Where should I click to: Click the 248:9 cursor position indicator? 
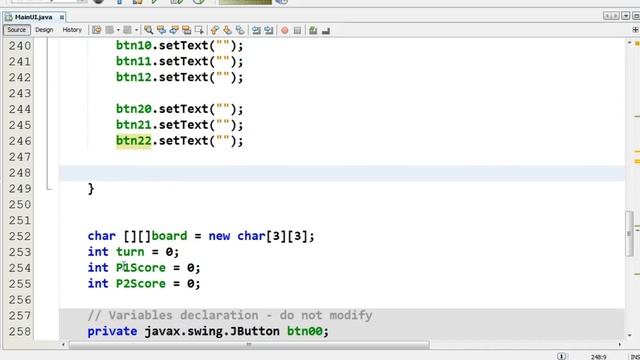click(x=598, y=357)
